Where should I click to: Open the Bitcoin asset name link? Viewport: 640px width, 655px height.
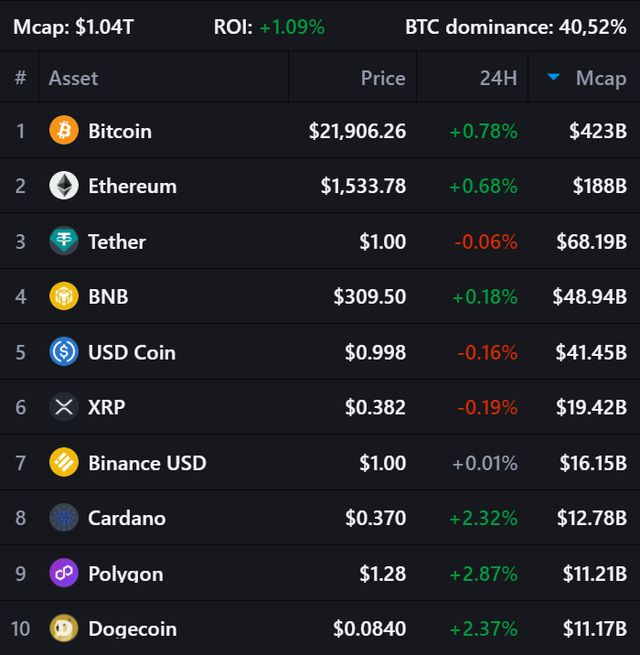120,131
